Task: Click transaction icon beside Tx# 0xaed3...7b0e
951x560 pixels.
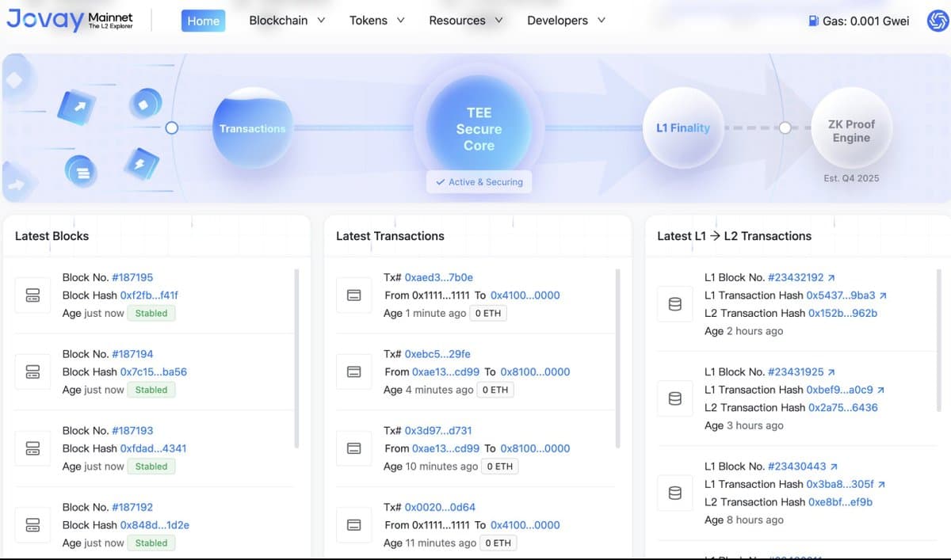Action: (354, 295)
